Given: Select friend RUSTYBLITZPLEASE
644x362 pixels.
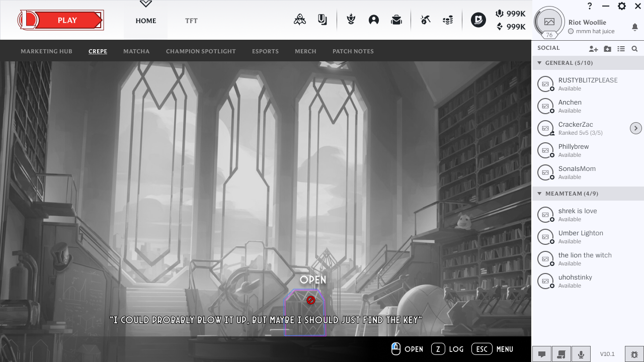Looking at the screenshot, I should pos(588,84).
